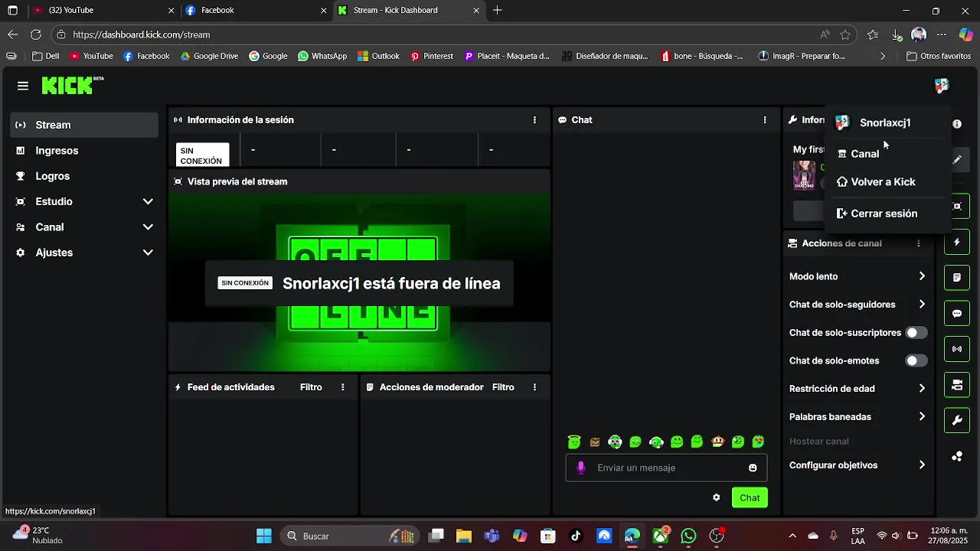This screenshot has height=551, width=980.
Task: Toggle the broadcast session info widget icon
Action: pos(957,349)
